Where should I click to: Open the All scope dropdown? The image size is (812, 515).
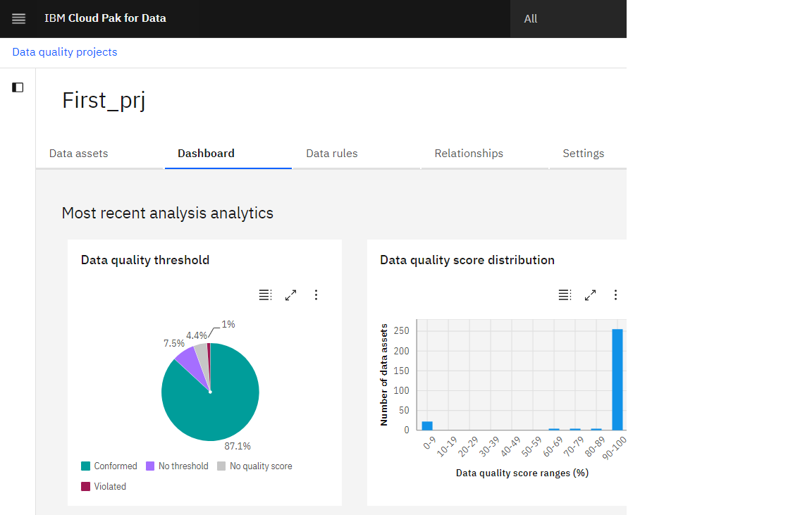531,18
